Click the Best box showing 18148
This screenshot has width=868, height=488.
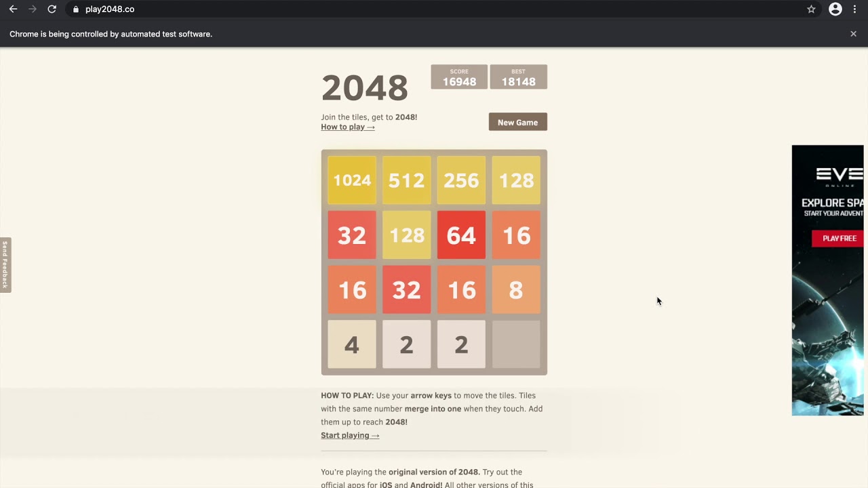coord(518,77)
